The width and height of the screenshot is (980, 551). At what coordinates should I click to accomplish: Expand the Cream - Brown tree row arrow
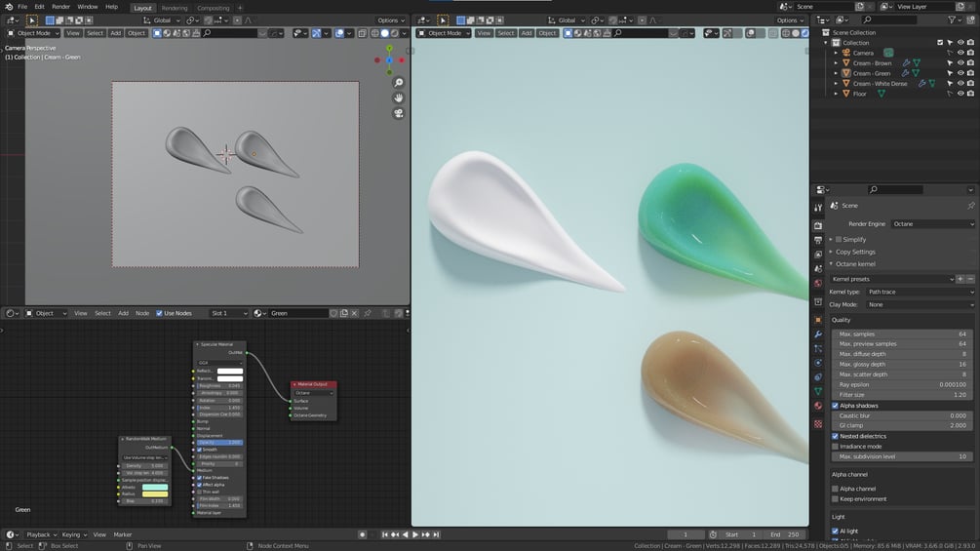click(x=837, y=63)
